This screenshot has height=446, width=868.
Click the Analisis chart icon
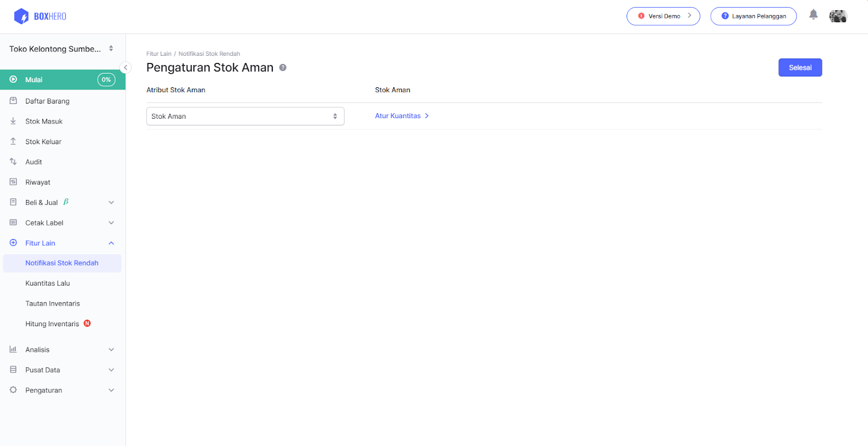pos(13,349)
